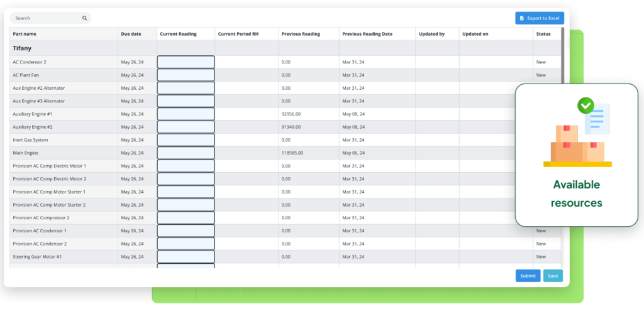Select the AC Condensor 2 part name

(30, 62)
